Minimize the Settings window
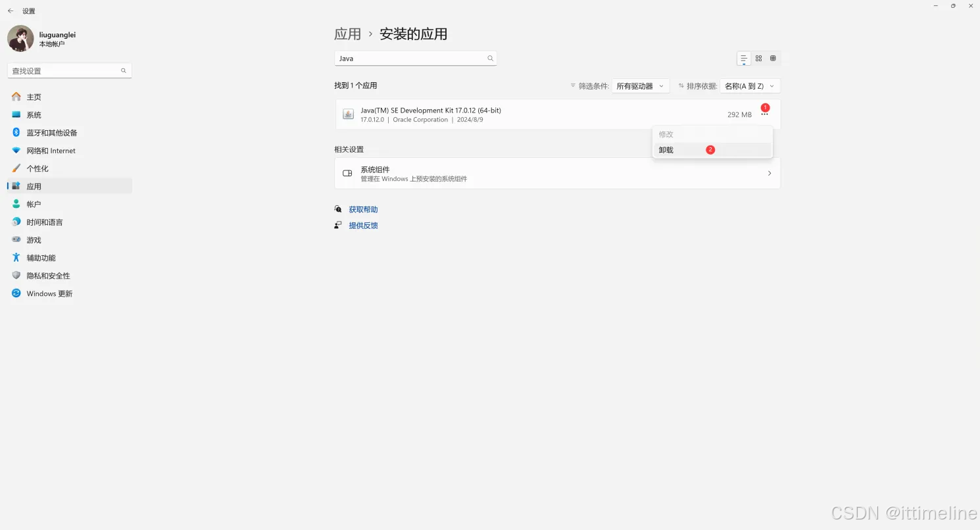Screen dimensions: 980x530 pyautogui.click(x=936, y=6)
